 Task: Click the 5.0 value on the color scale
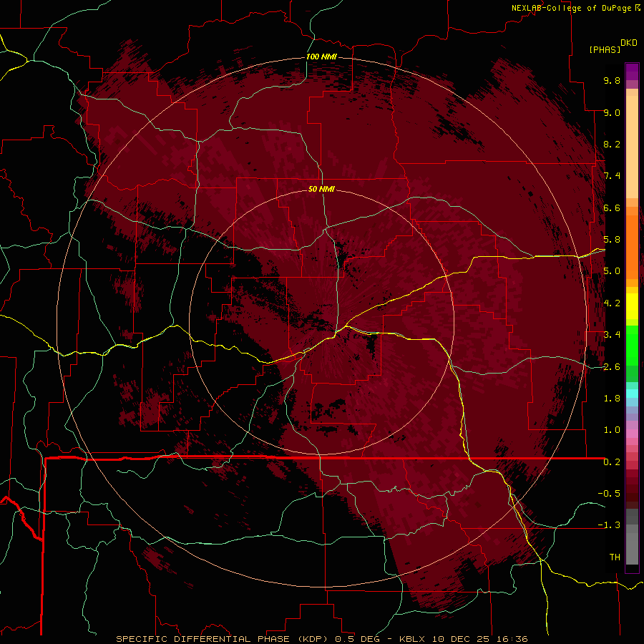612,271
